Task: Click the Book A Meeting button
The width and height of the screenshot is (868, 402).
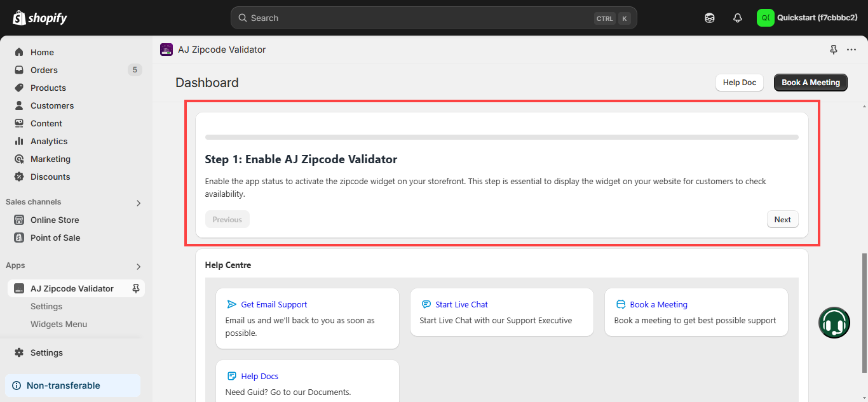Action: pyautogui.click(x=810, y=83)
